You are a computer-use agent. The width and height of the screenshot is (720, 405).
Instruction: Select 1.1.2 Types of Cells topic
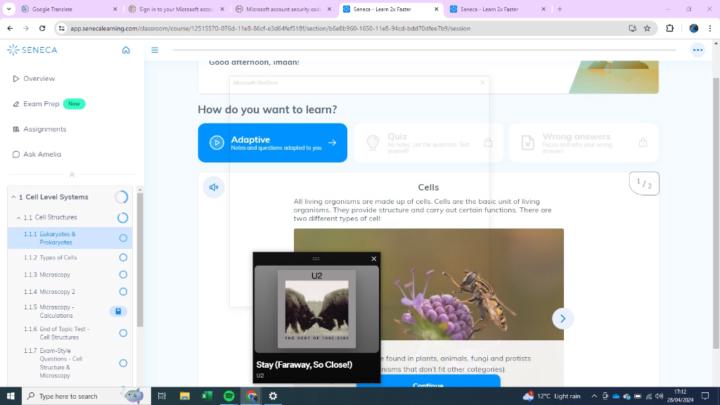pyautogui.click(x=70, y=258)
